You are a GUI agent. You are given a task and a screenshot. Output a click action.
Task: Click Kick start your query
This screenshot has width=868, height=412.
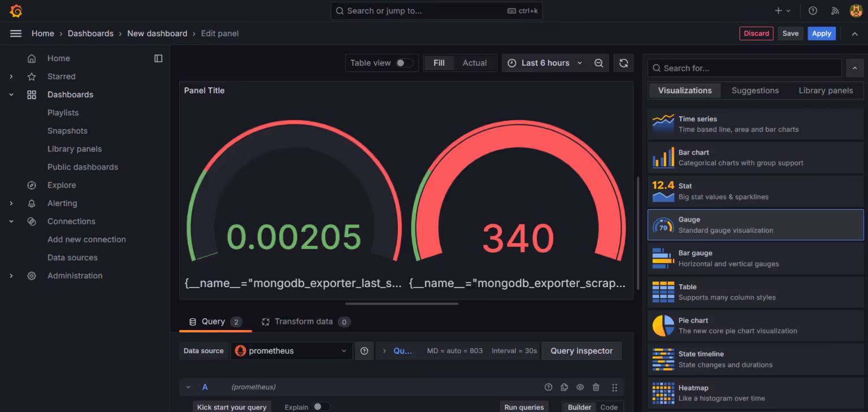(232, 407)
